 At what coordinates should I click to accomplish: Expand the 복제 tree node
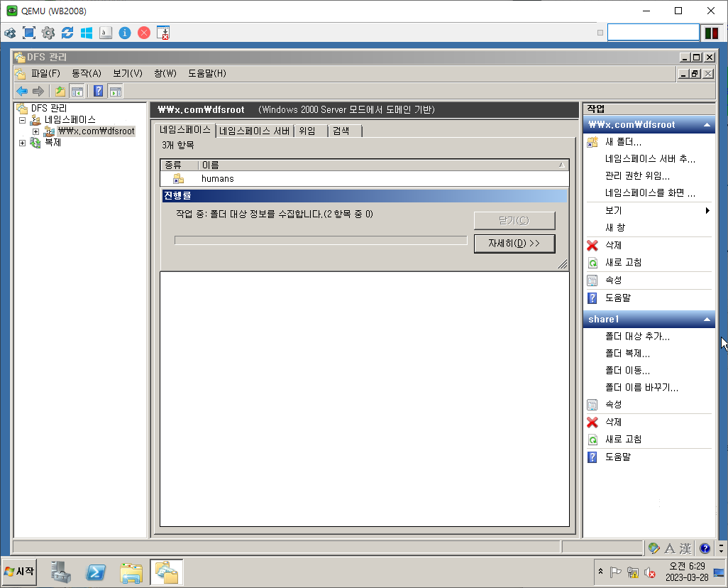(22, 143)
